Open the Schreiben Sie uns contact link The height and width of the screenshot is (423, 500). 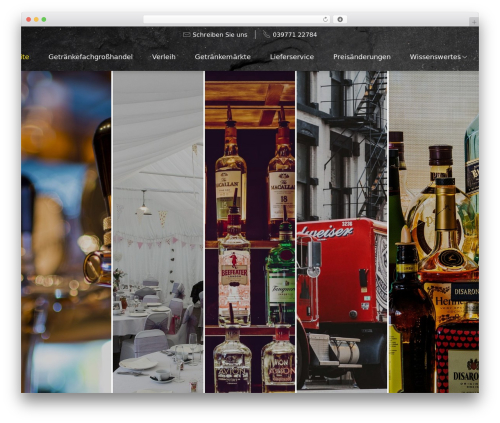click(x=220, y=35)
